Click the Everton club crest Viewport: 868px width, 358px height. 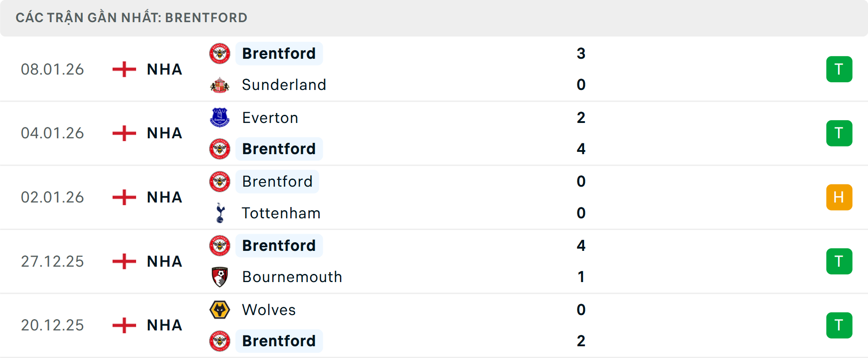220,118
